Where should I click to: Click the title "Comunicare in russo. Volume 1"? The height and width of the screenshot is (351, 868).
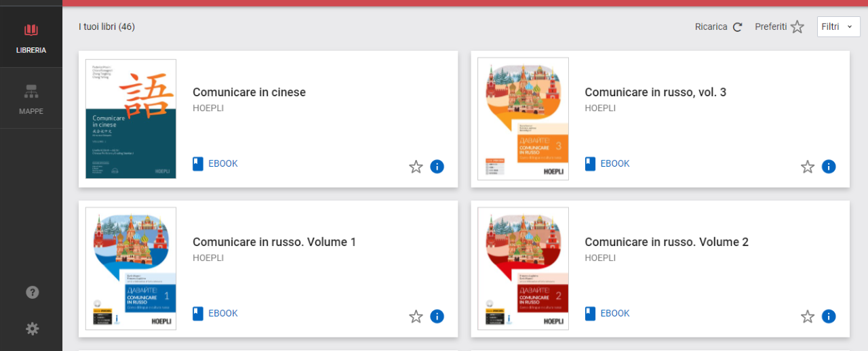274,242
